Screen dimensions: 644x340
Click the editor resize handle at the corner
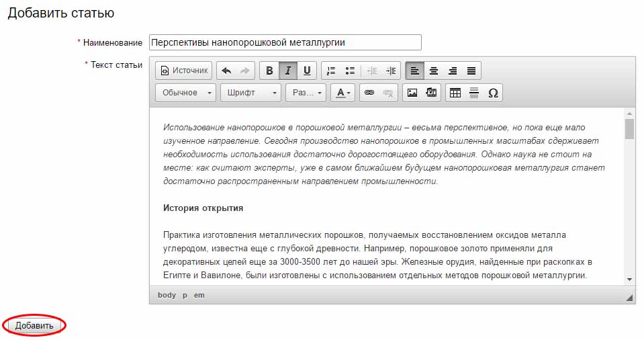629,298
